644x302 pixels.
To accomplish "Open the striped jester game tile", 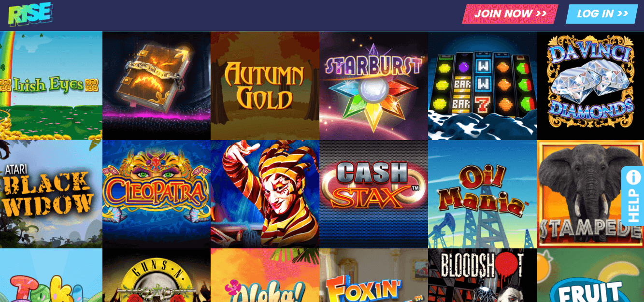I will tap(265, 194).
